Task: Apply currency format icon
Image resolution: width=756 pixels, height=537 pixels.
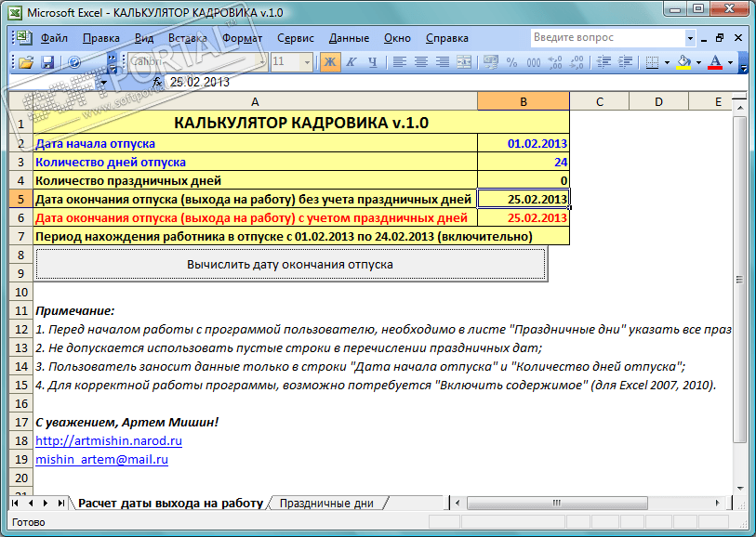Action: pyautogui.click(x=490, y=62)
